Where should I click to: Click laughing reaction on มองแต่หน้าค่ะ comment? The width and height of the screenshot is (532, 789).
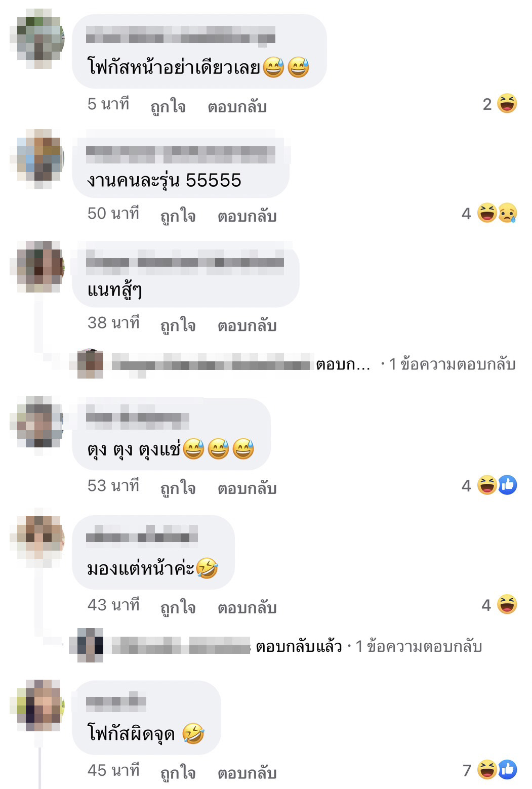[507, 605]
